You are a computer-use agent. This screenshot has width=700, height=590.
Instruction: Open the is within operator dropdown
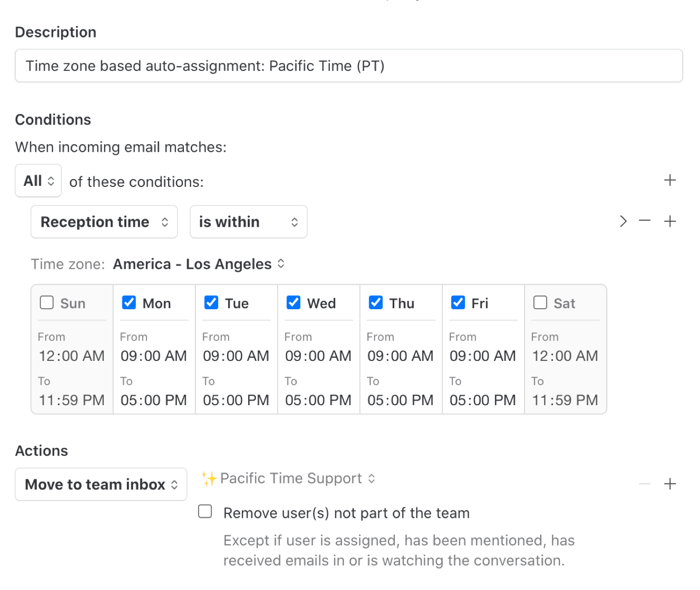point(248,222)
